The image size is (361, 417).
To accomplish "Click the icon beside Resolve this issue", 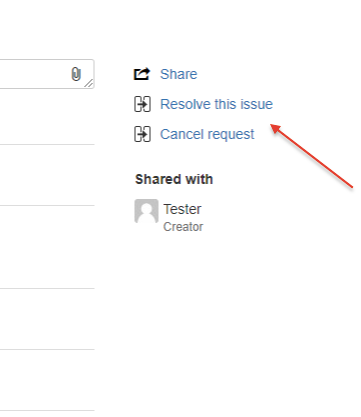I will point(142,104).
